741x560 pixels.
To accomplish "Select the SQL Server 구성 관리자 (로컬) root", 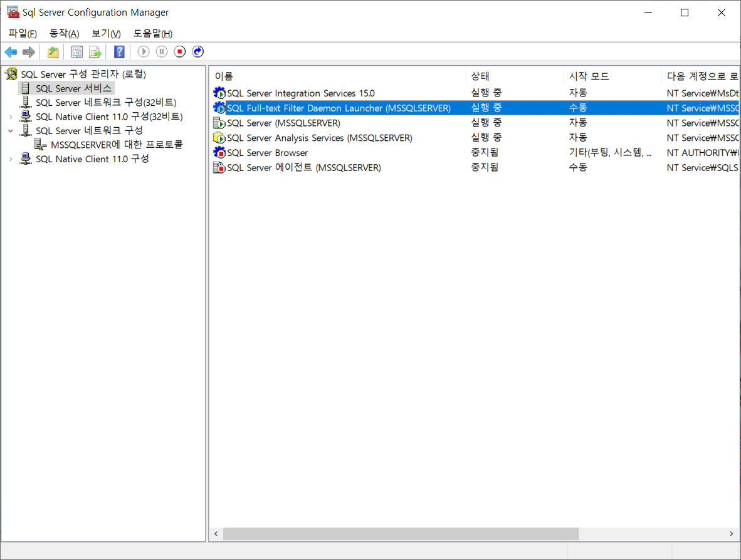I will (x=83, y=74).
